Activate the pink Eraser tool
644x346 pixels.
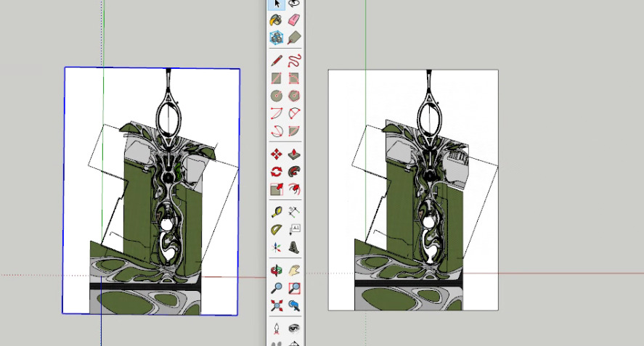294,20
